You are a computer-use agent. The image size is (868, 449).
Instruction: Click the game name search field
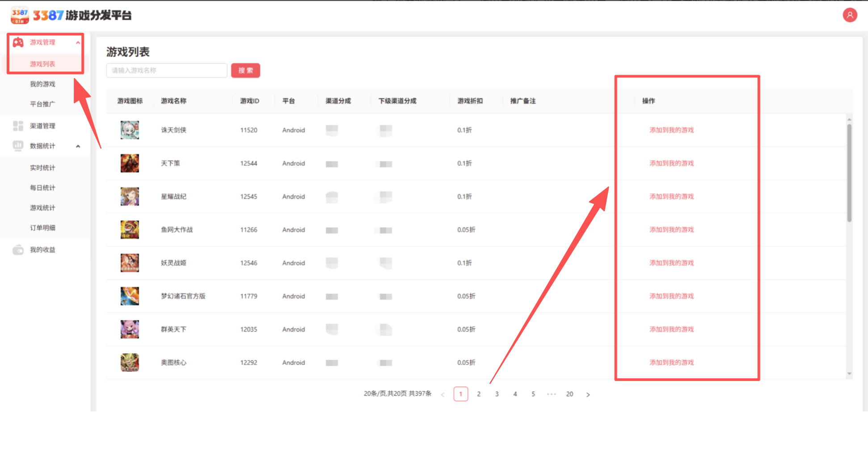click(x=166, y=71)
